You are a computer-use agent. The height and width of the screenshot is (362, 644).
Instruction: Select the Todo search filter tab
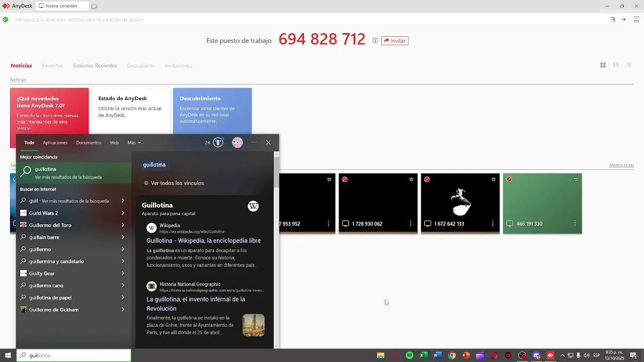tap(29, 143)
